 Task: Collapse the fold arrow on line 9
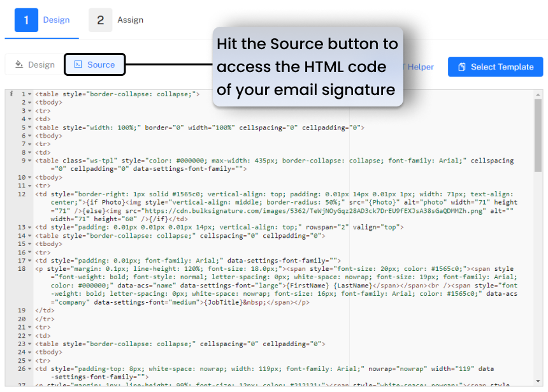[30, 161]
